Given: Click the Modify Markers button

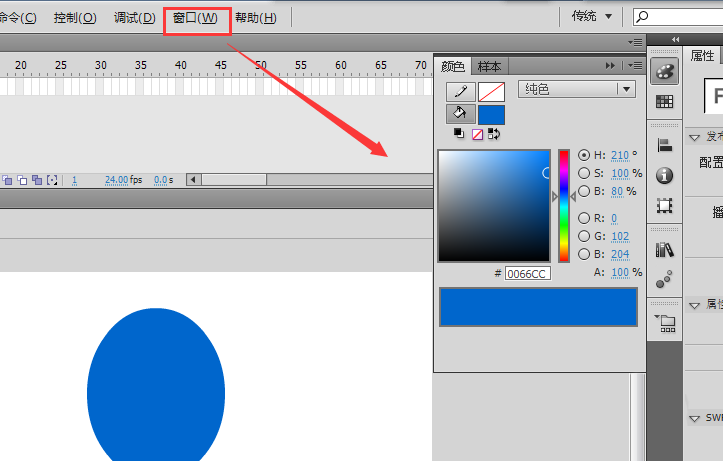Looking at the screenshot, I should (x=52, y=180).
